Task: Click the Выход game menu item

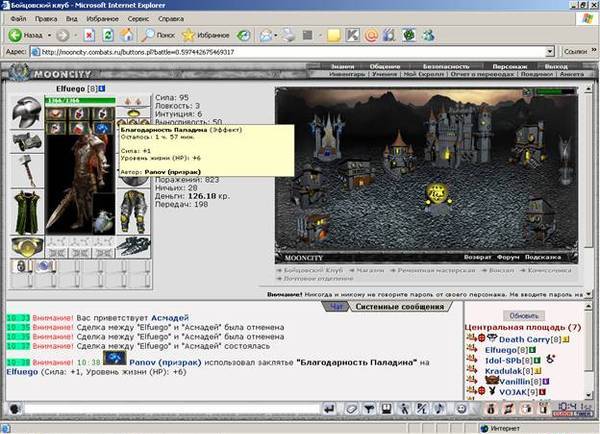Action: coord(556,67)
